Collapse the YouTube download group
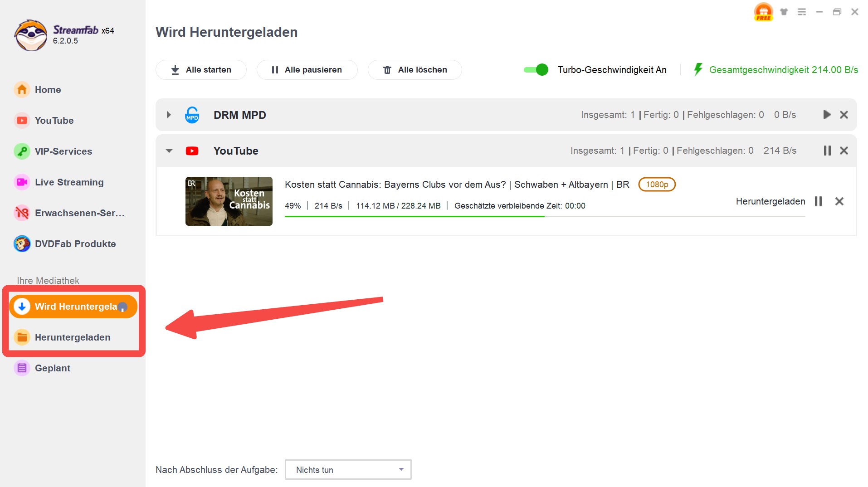The image size is (868, 487). tap(169, 151)
